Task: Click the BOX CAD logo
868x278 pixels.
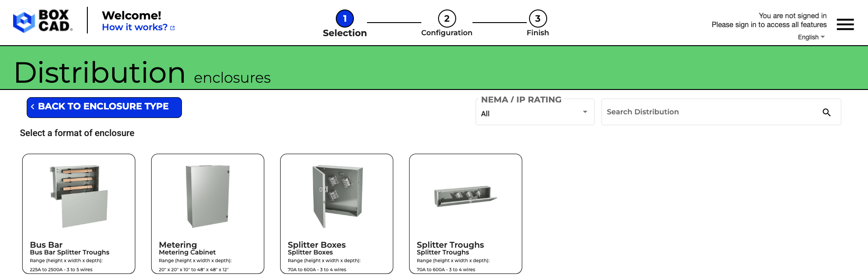Action: tap(43, 21)
